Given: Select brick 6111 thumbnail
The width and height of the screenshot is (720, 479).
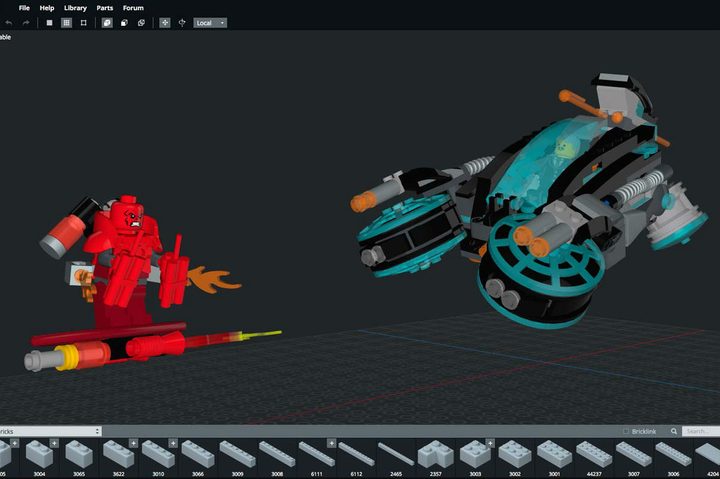Looking at the screenshot, I should pyautogui.click(x=316, y=454).
